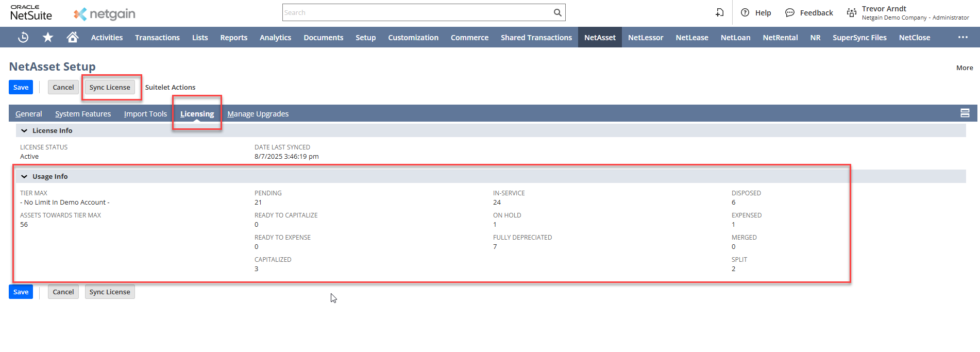Open the Activities menu
The image size is (980, 352).
[x=107, y=37]
